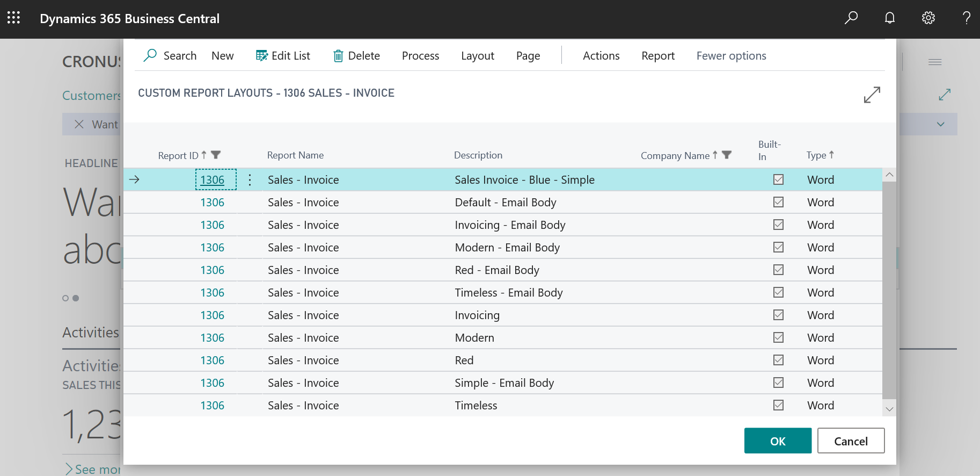Open the settings gear icon
The image size is (980, 476).
[x=928, y=18]
